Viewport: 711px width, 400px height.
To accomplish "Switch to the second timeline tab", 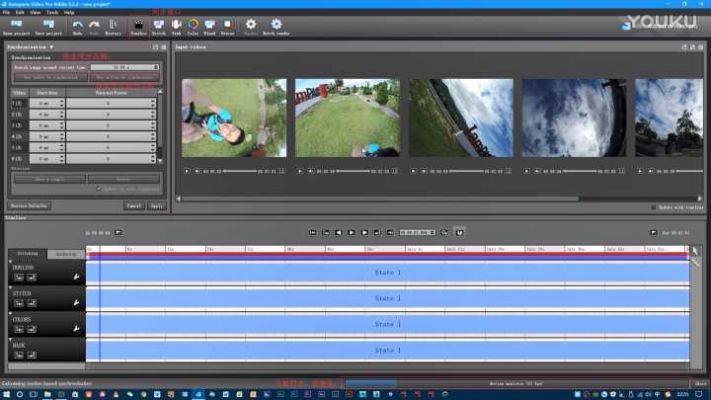I will [66, 254].
